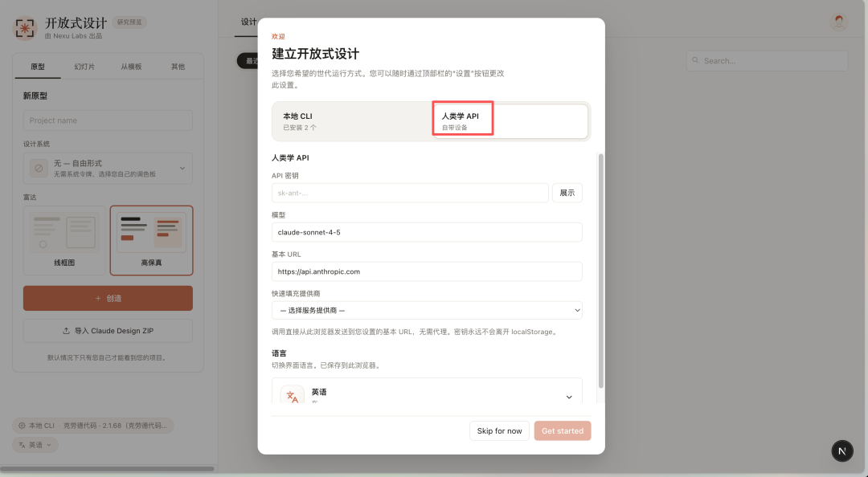Focus the Search box at top right
The width and height of the screenshot is (868, 477).
(768, 61)
